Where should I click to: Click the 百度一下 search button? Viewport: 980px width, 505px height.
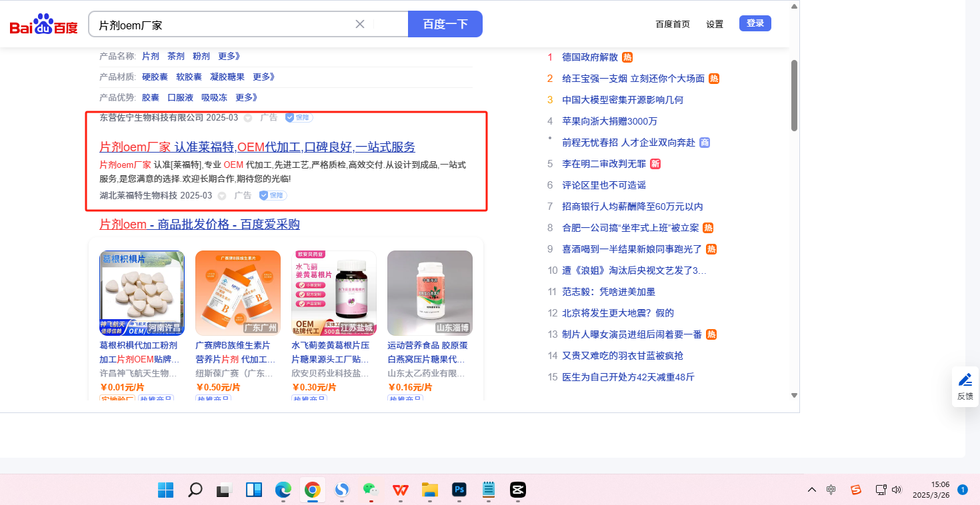tap(445, 24)
